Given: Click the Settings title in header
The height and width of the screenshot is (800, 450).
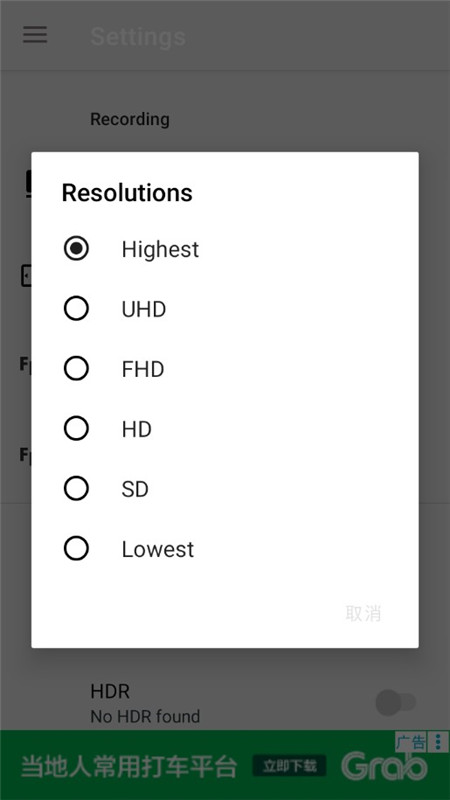Looking at the screenshot, I should pyautogui.click(x=138, y=37).
